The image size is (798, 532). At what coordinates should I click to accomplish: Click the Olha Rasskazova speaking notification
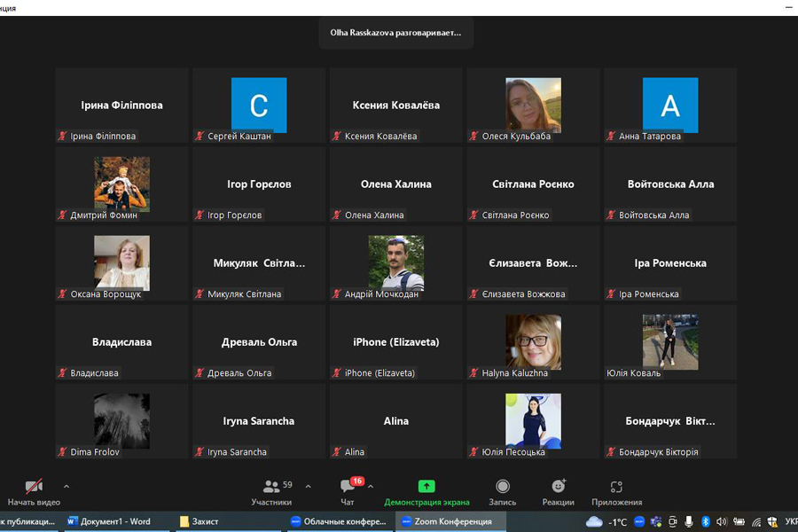pyautogui.click(x=395, y=33)
